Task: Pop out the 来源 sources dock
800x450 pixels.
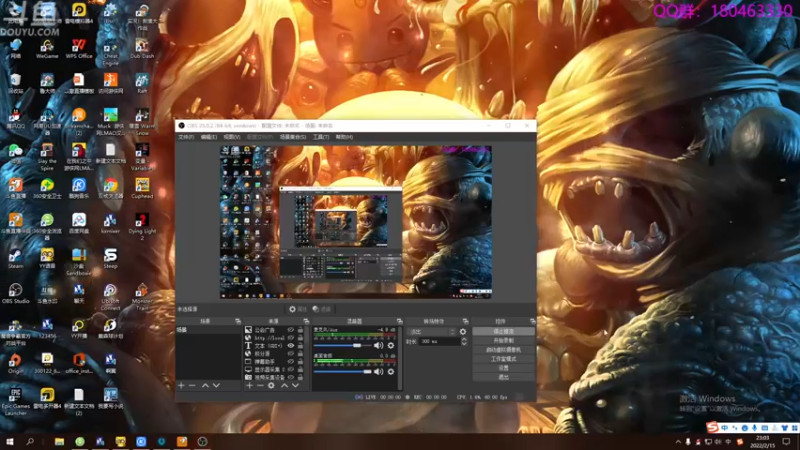Action: click(306, 321)
